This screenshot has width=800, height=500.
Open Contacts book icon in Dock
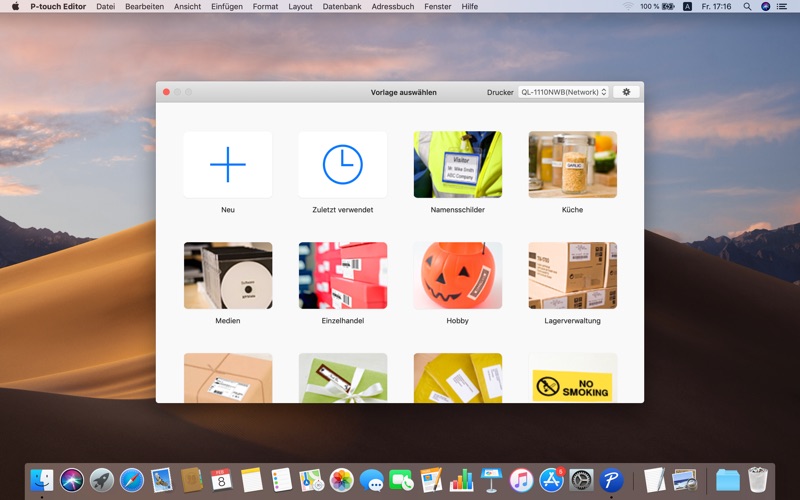point(192,480)
